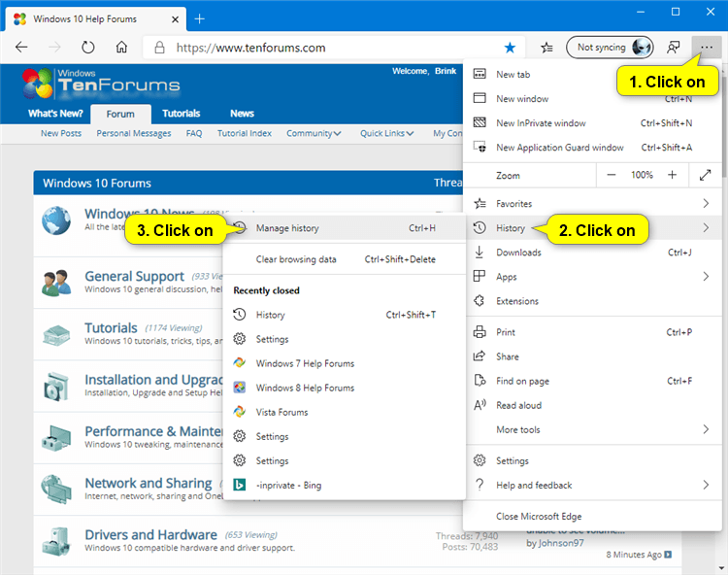
Task: Reopen the Settings entry below History
Action: (x=345, y=339)
